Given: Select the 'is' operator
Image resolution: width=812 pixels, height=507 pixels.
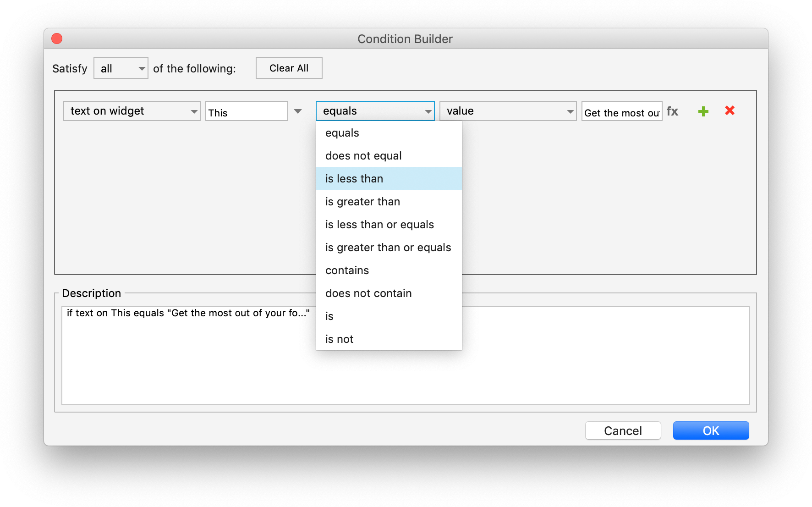Looking at the screenshot, I should coord(389,316).
